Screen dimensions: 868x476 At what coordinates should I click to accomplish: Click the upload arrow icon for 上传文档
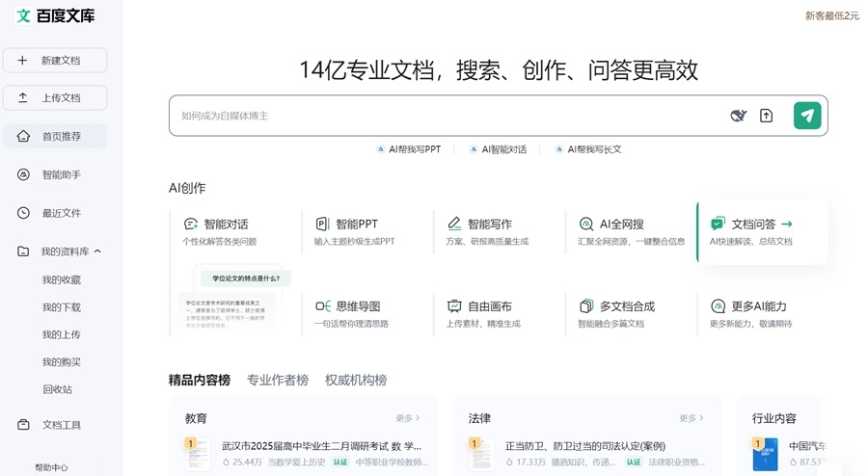(x=23, y=98)
